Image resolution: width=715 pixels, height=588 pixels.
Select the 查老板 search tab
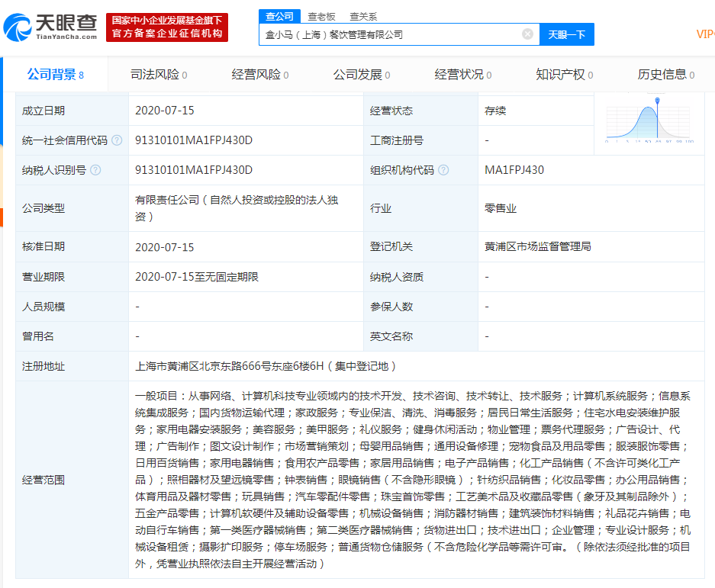click(321, 17)
